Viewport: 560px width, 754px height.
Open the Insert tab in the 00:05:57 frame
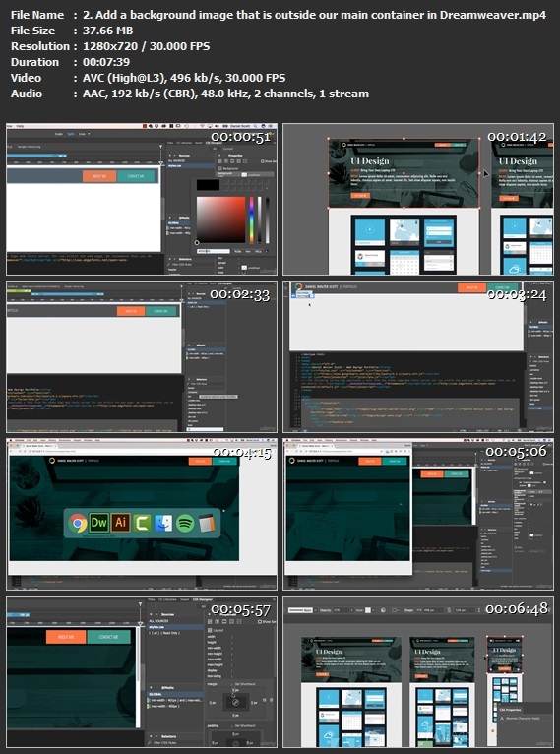point(185,599)
